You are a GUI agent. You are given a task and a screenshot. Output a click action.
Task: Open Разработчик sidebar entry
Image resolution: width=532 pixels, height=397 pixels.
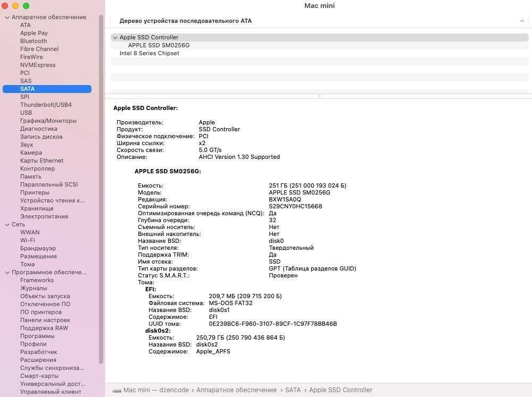(39, 352)
